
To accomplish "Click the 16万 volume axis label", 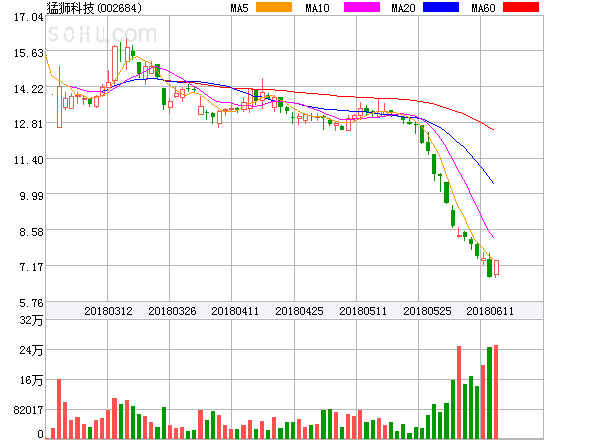I will (31, 380).
